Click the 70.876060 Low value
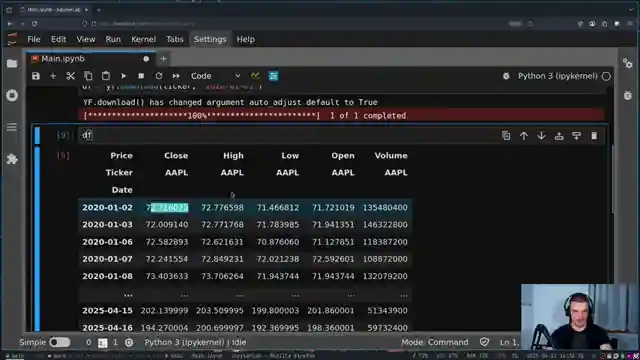The height and width of the screenshot is (360, 640). [278, 242]
